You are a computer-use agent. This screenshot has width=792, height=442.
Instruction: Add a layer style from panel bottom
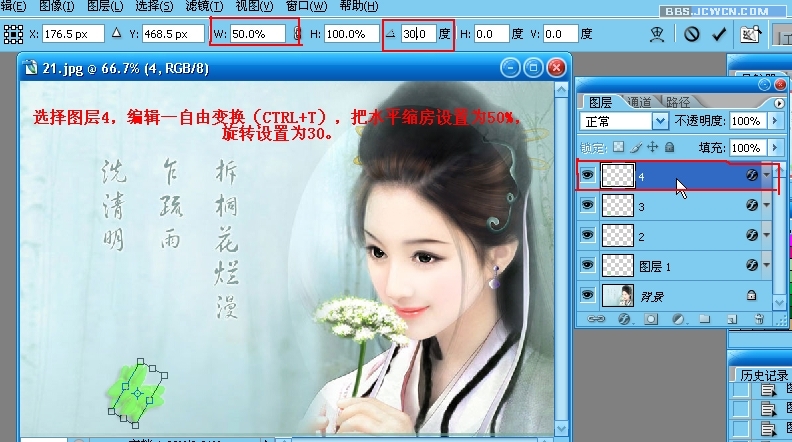623,319
